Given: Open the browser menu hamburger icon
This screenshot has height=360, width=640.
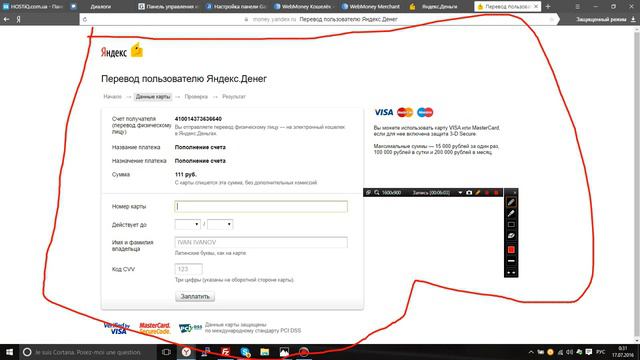Looking at the screenshot, I should pyautogui.click(x=578, y=7).
